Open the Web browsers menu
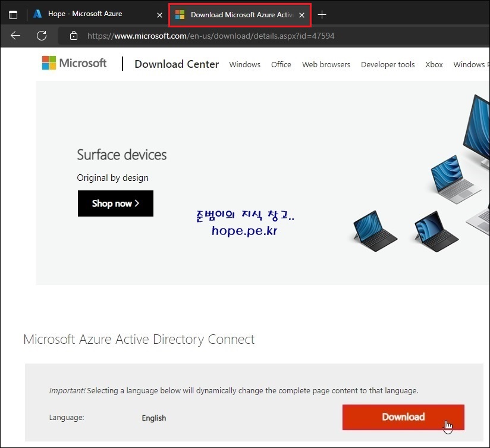The width and height of the screenshot is (490, 448). (x=326, y=64)
